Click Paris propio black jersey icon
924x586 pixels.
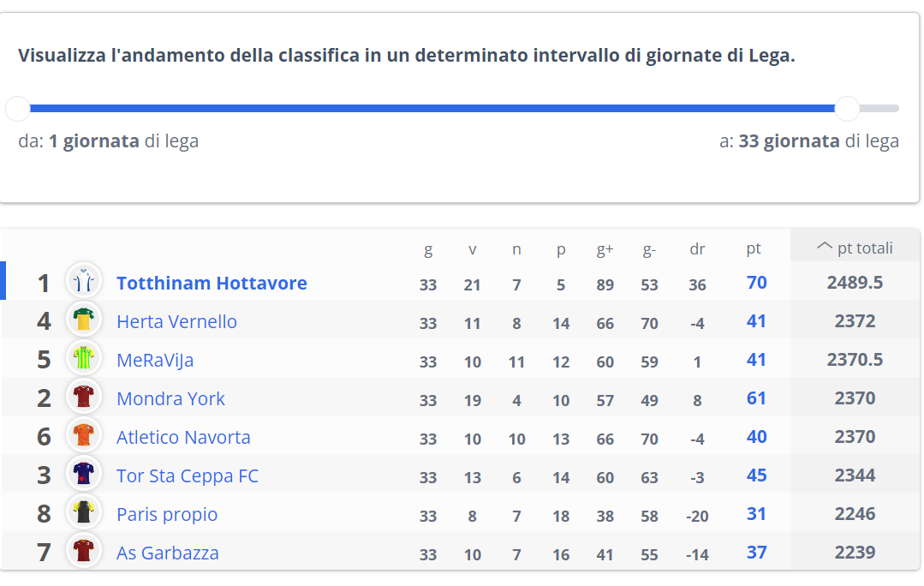[84, 512]
